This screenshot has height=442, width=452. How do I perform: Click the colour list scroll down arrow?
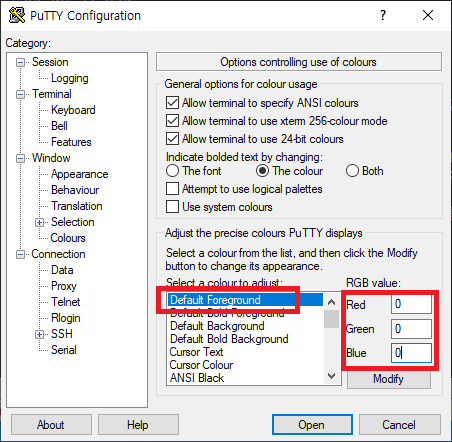[331, 376]
